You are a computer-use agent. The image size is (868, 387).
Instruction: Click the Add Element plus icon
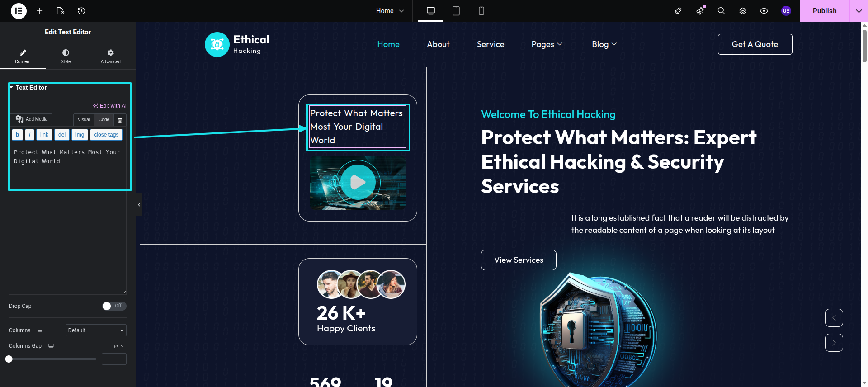coord(40,11)
